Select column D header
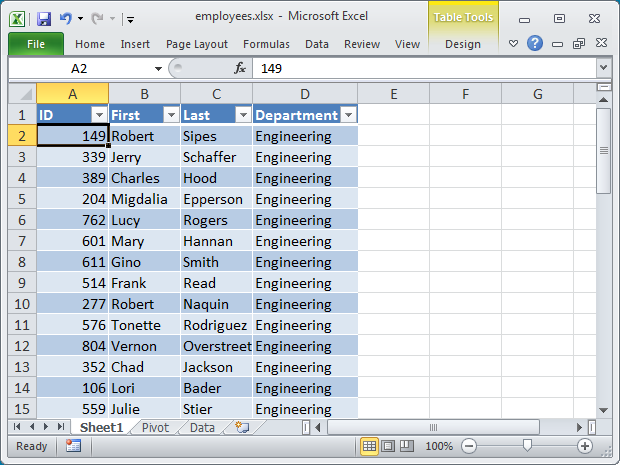Image resolution: width=620 pixels, height=465 pixels. click(x=304, y=94)
